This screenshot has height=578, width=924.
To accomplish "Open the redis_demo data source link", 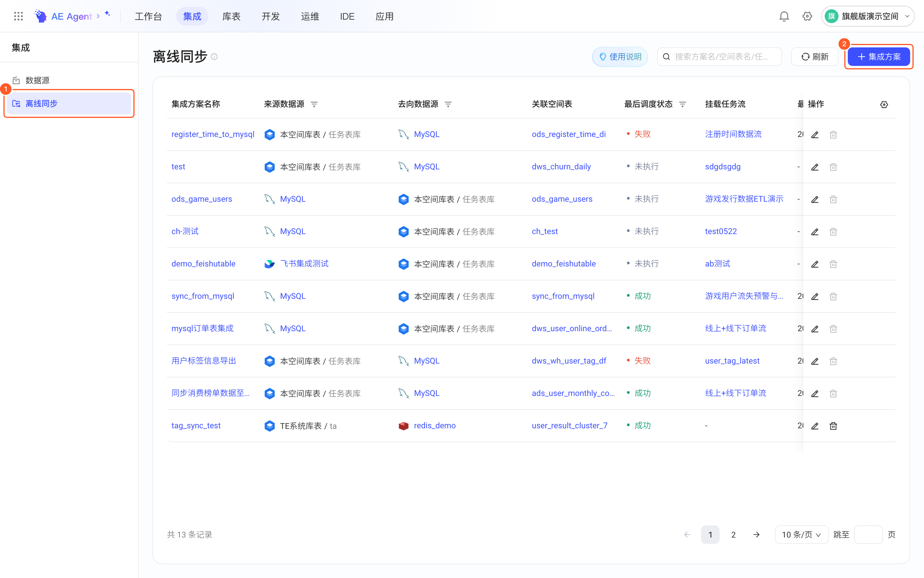I will (x=435, y=425).
